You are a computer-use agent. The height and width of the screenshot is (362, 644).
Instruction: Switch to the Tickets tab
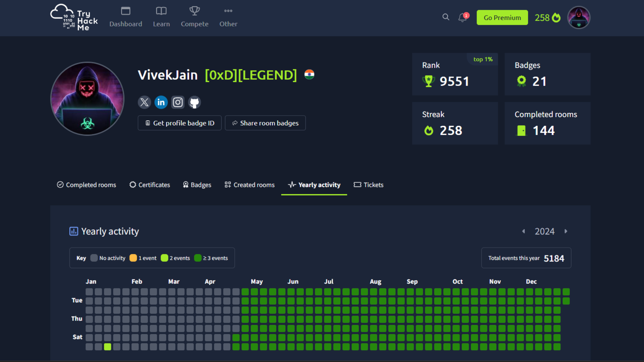tap(368, 185)
